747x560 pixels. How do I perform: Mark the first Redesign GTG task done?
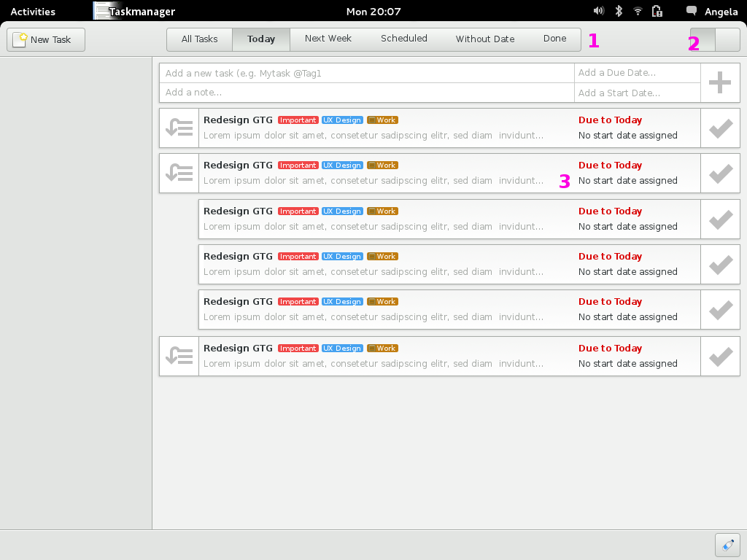(720, 128)
